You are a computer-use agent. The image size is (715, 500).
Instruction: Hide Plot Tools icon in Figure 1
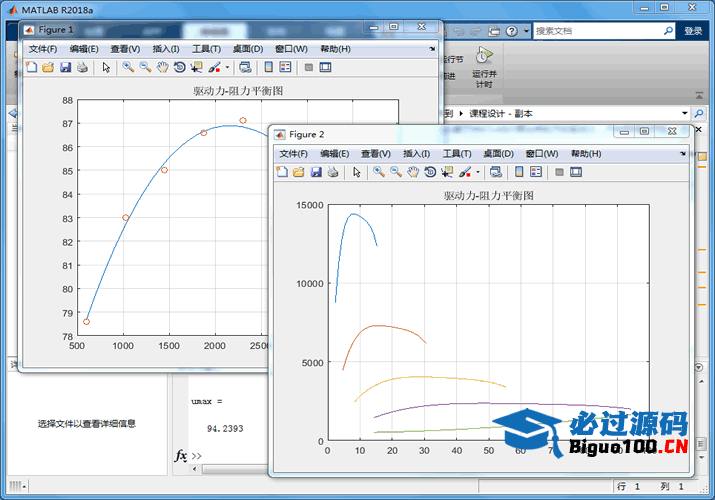(x=309, y=67)
